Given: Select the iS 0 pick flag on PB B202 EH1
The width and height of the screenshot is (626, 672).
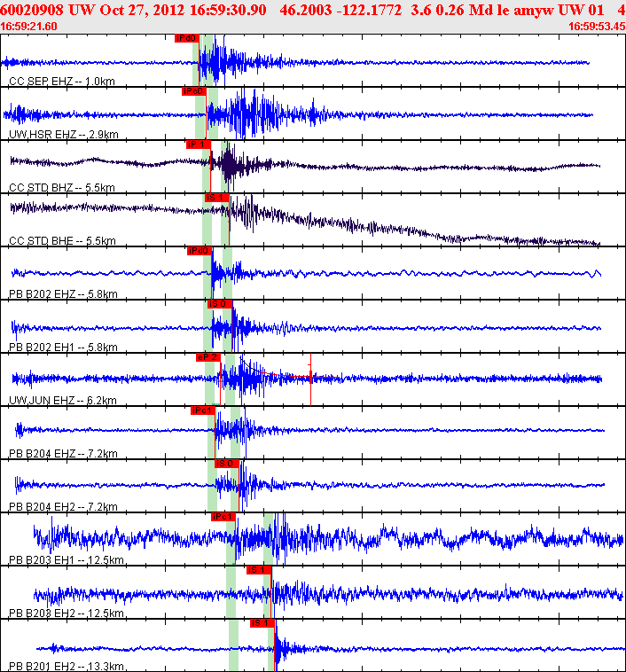Looking at the screenshot, I should pos(220,304).
